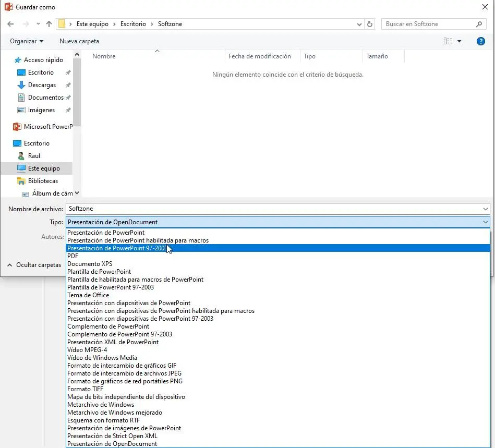
Task: Open recent locations small arrow
Action: (x=38, y=24)
